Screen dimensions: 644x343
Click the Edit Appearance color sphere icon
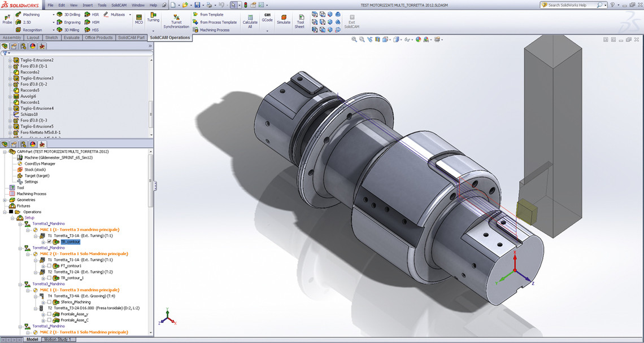[x=419, y=39]
